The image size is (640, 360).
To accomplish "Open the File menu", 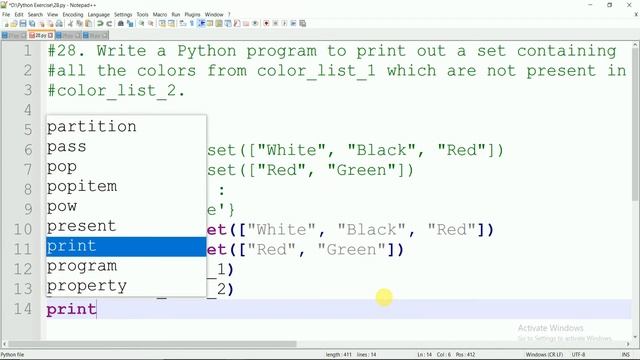I will pos(6,14).
